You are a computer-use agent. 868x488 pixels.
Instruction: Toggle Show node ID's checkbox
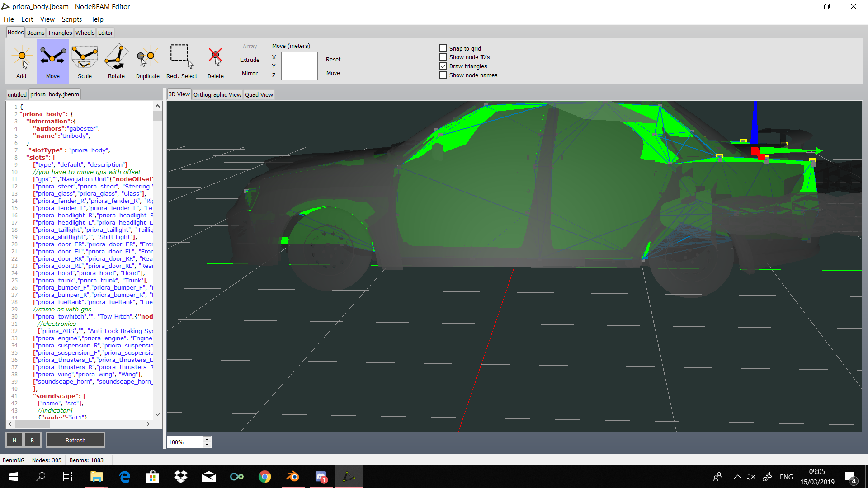pyautogui.click(x=443, y=57)
